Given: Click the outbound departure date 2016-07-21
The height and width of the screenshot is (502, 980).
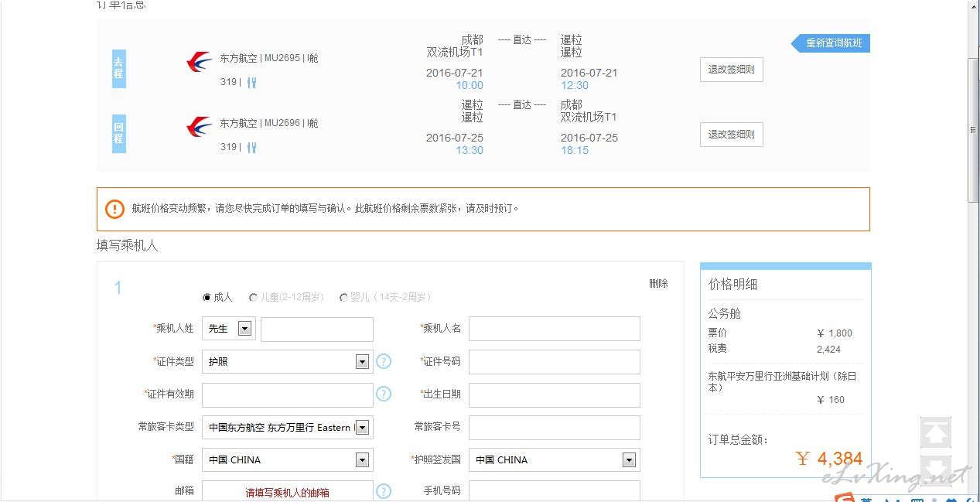Looking at the screenshot, I should [454, 73].
